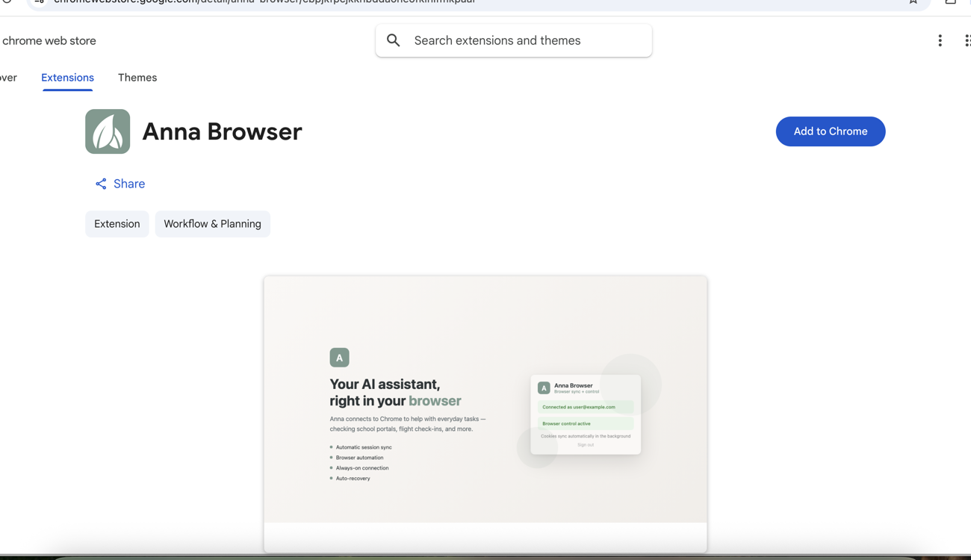The height and width of the screenshot is (560, 971).
Task: Focus the Search extensions and themes field
Action: coord(523,40)
